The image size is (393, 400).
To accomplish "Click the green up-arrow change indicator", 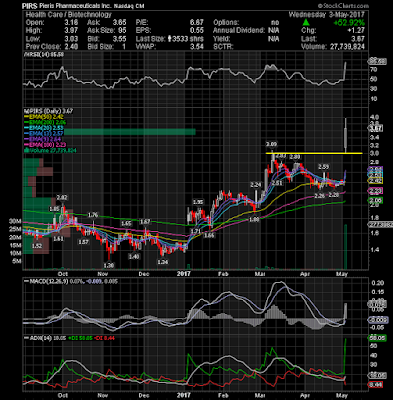I will pos(306,23).
